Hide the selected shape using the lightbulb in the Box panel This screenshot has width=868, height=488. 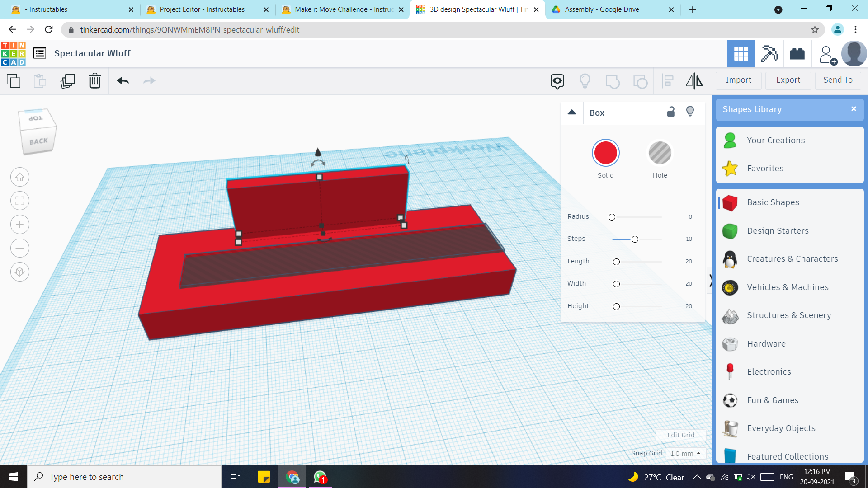tap(690, 112)
